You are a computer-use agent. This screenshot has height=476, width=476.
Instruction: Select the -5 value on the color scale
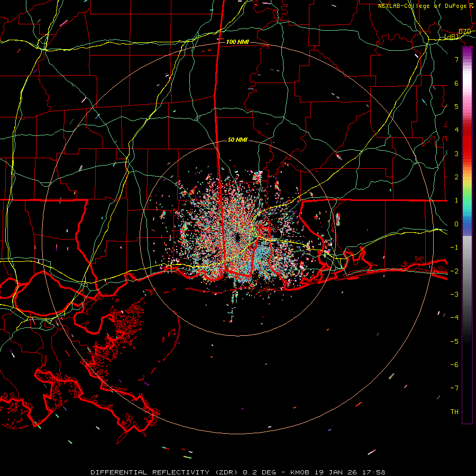[x=454, y=342]
